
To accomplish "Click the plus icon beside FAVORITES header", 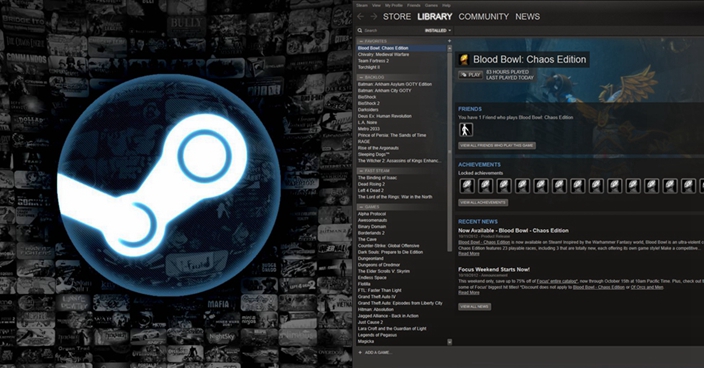I will pos(449,41).
